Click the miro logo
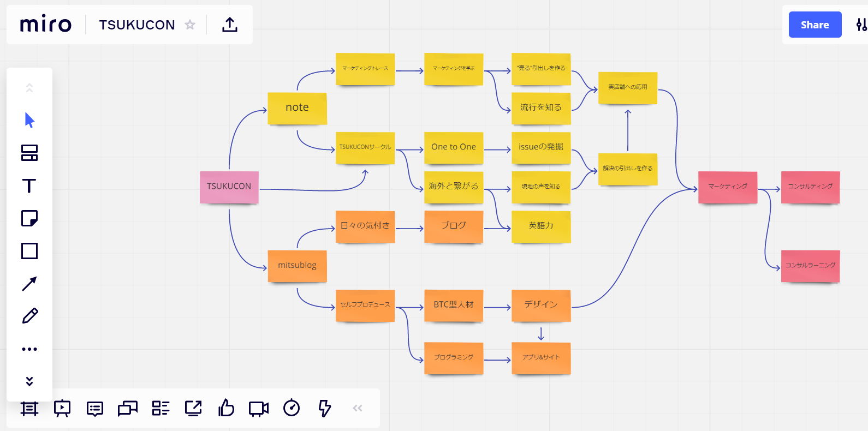868x431 pixels. coord(46,24)
